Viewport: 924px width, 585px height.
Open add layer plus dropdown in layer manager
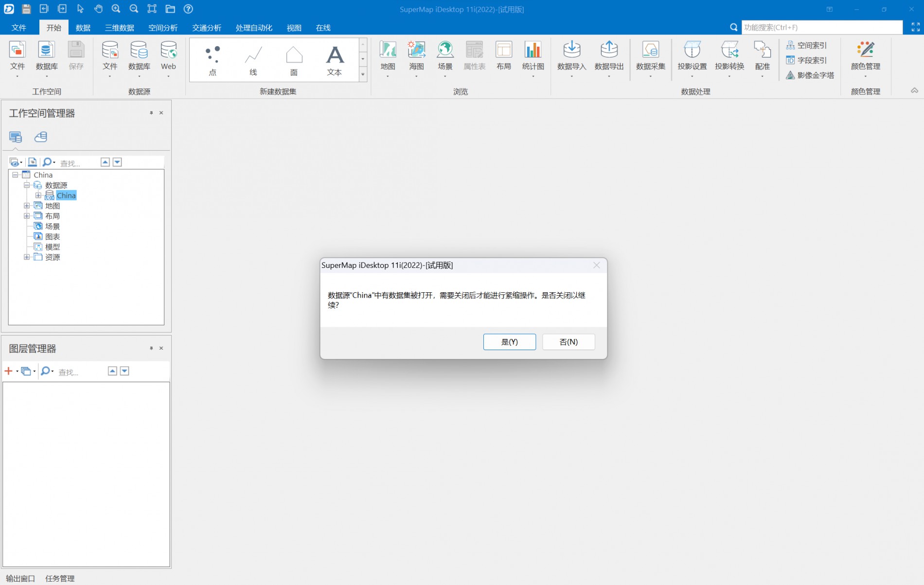(x=11, y=371)
